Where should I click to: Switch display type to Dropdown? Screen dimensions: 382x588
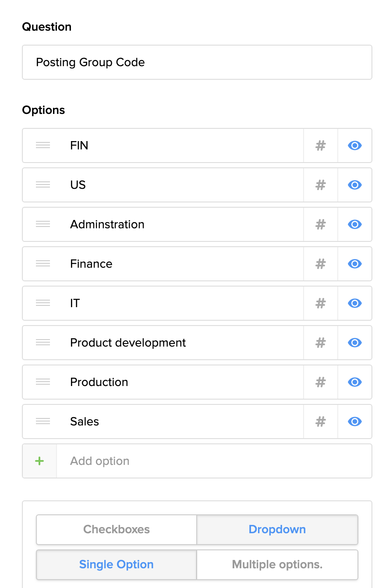pyautogui.click(x=277, y=529)
